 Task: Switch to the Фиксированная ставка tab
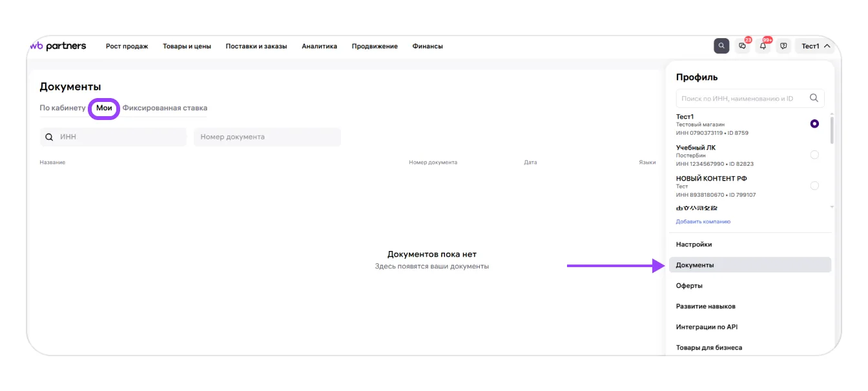(x=165, y=108)
